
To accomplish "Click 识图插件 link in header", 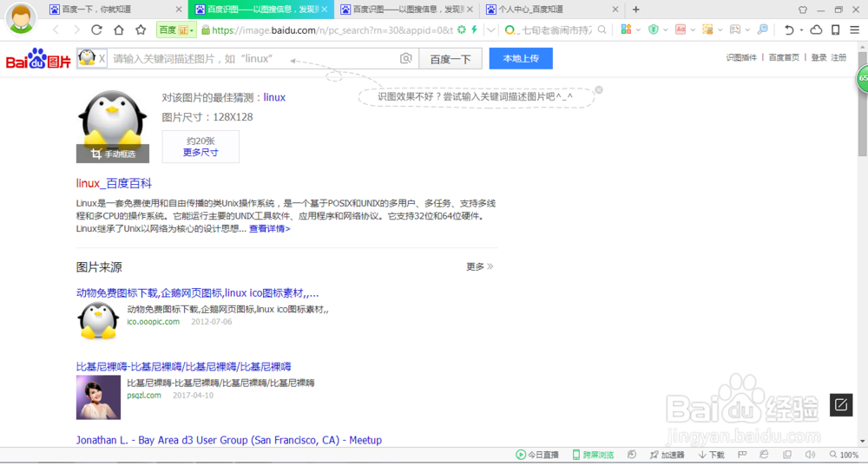I will click(741, 57).
